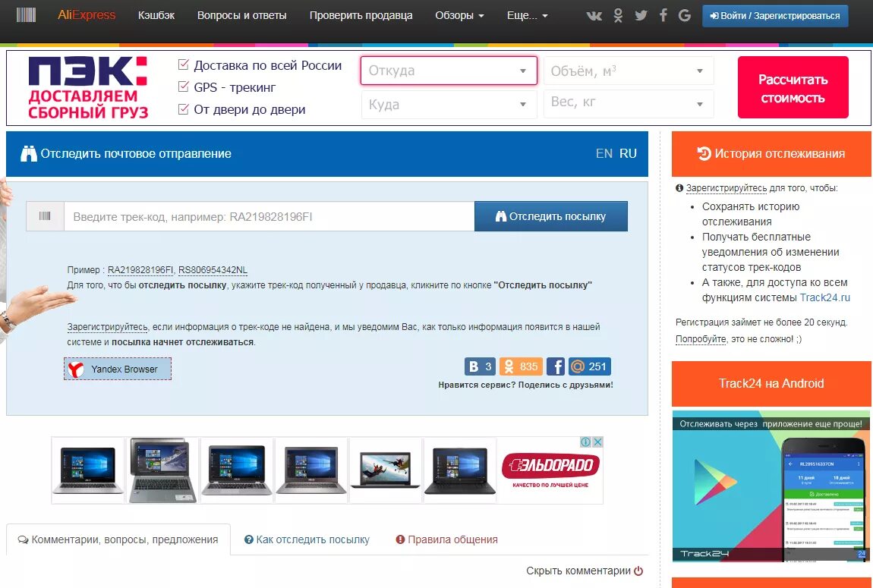Screen dimensions: 873x588
Task: Open Facebook icon in top header
Action: point(663,16)
